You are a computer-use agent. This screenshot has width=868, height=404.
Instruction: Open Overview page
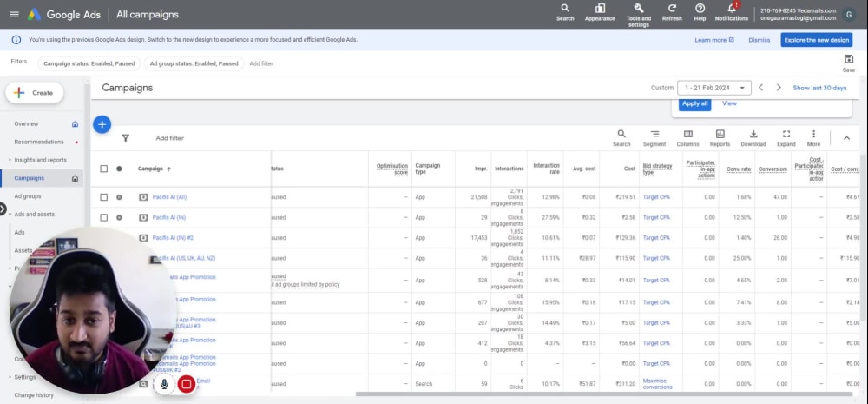pyautogui.click(x=26, y=124)
